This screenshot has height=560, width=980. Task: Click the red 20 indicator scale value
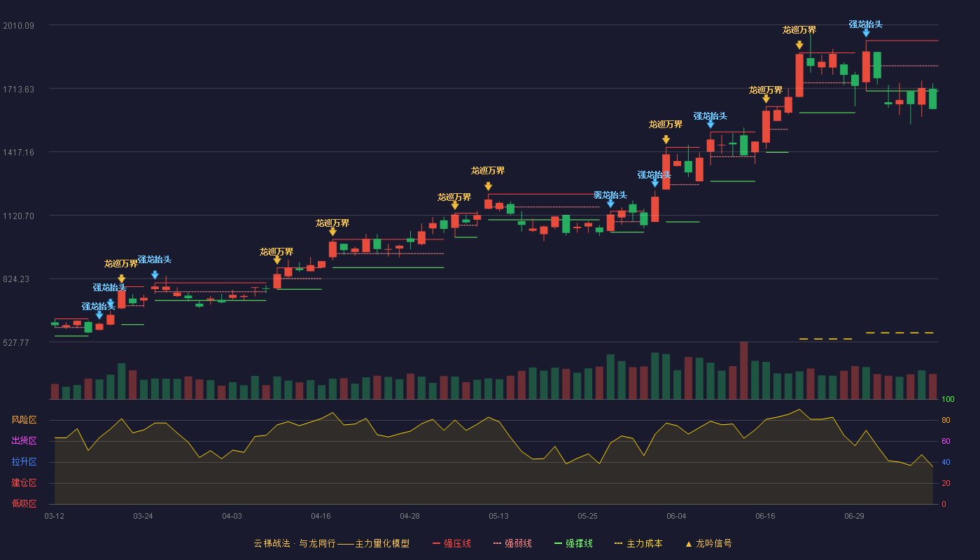click(x=945, y=483)
